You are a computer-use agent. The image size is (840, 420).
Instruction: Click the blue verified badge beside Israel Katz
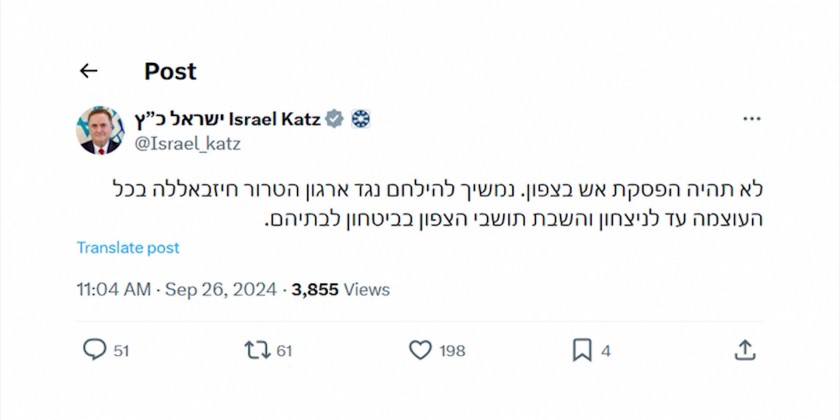[x=335, y=120]
